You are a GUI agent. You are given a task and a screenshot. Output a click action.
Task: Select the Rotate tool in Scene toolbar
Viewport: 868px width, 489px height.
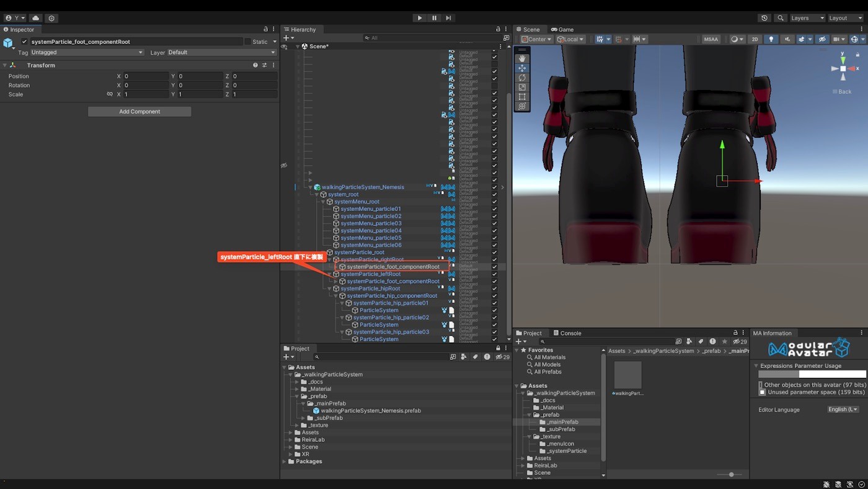coord(522,78)
